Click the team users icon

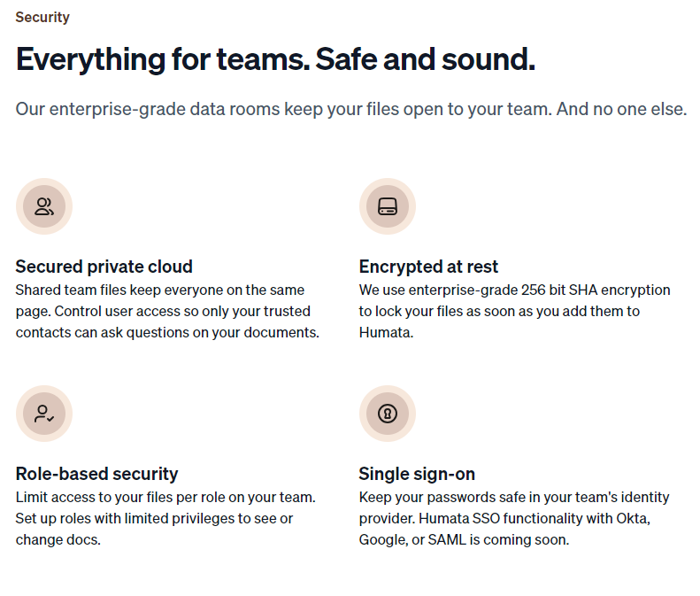(44, 206)
